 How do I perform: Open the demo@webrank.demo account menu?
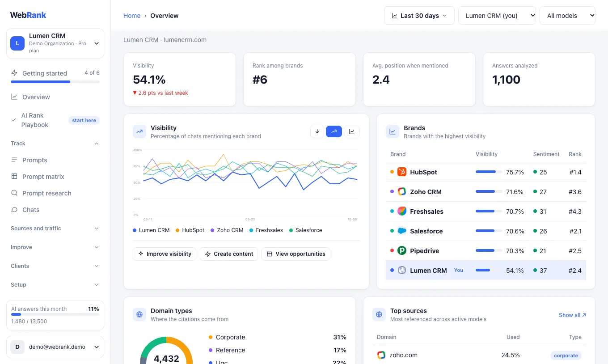(55, 347)
